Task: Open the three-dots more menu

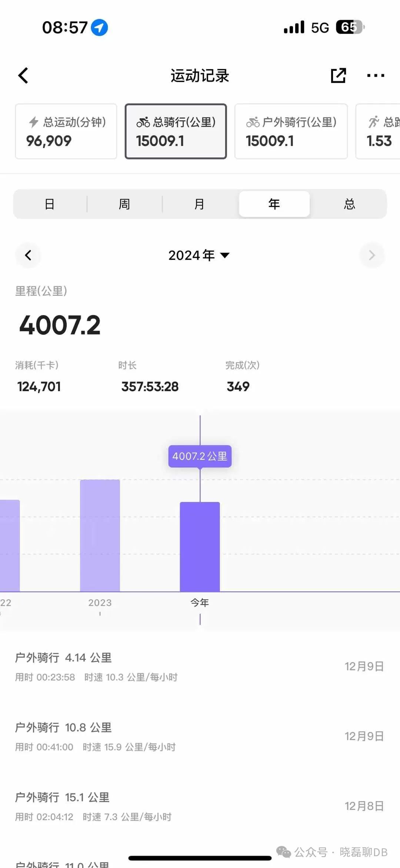Action: click(376, 76)
